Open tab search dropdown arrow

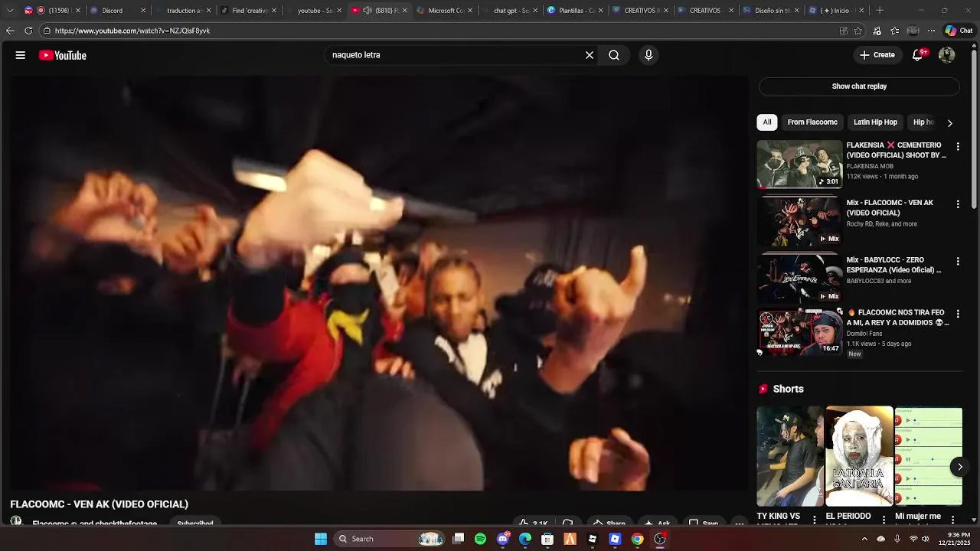coord(10,11)
